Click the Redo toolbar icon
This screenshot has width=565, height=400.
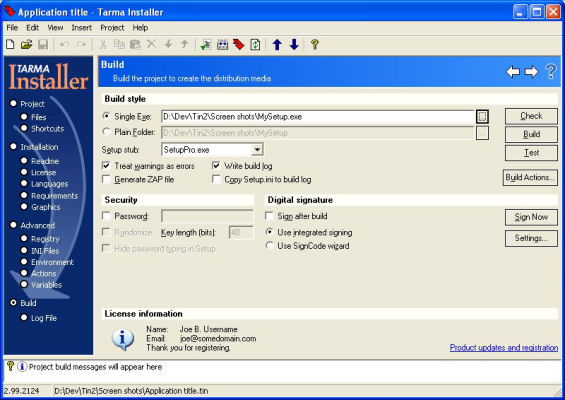coord(81,44)
